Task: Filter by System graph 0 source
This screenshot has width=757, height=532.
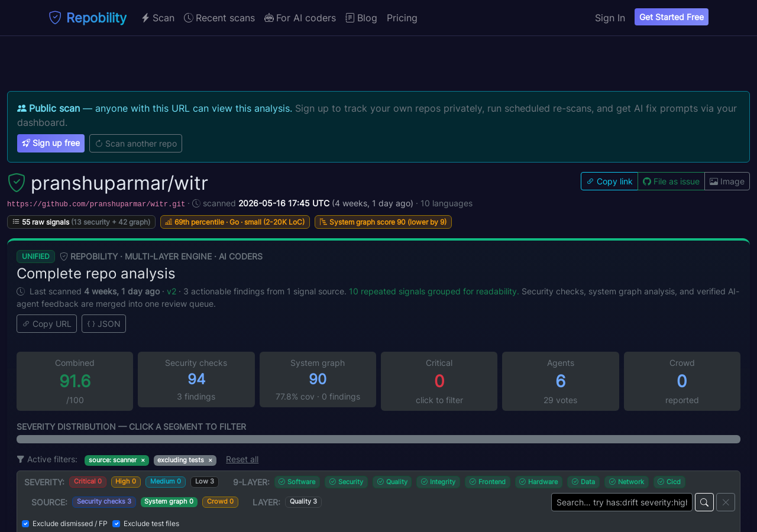Action: pos(169,502)
